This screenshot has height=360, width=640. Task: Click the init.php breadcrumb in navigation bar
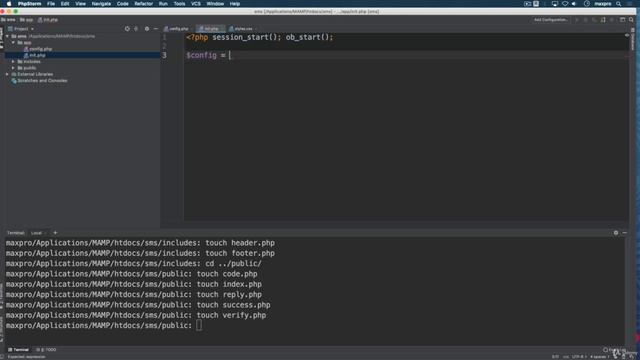pyautogui.click(x=48, y=20)
